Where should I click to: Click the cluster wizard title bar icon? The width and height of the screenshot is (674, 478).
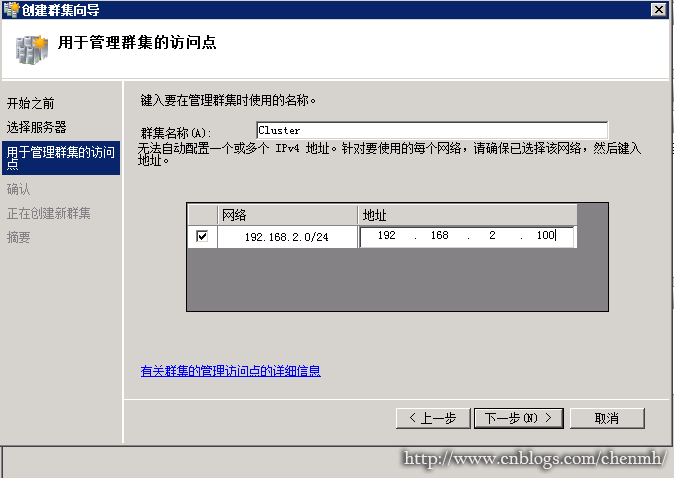tap(12, 9)
